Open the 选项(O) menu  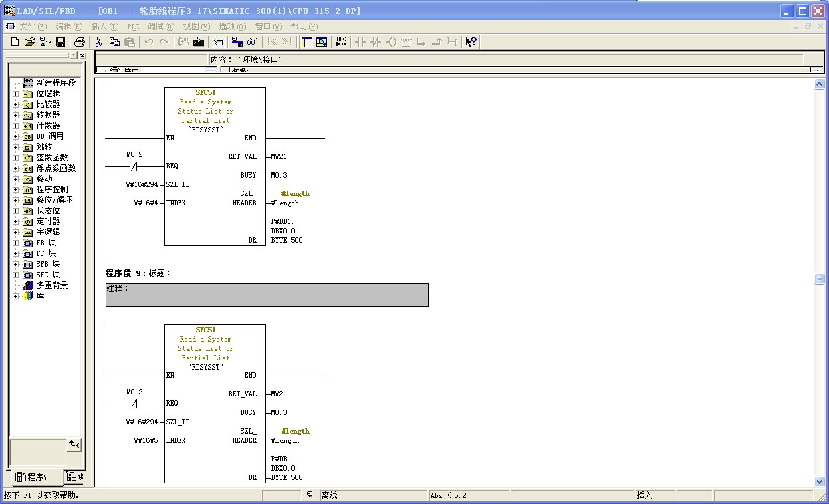[232, 27]
